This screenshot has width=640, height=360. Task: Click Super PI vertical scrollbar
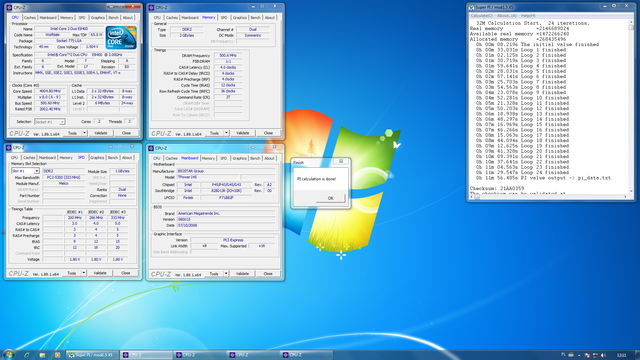pos(631,106)
